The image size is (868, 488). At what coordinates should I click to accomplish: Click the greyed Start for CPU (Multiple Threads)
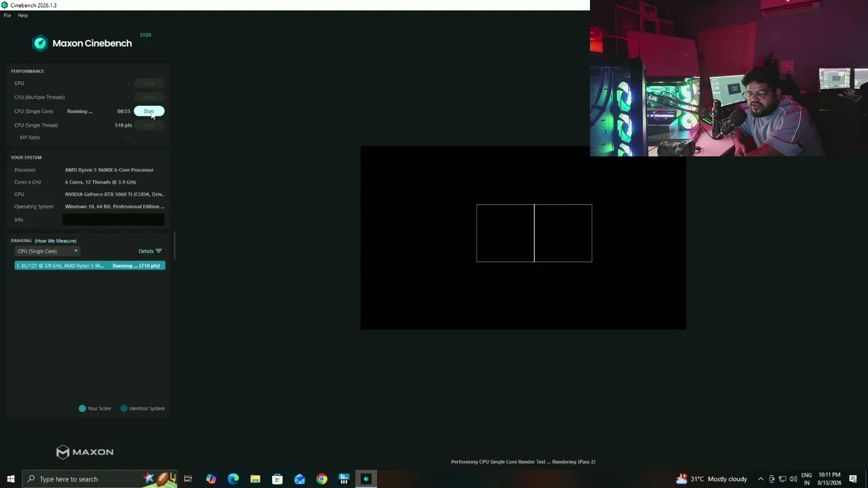coord(149,97)
